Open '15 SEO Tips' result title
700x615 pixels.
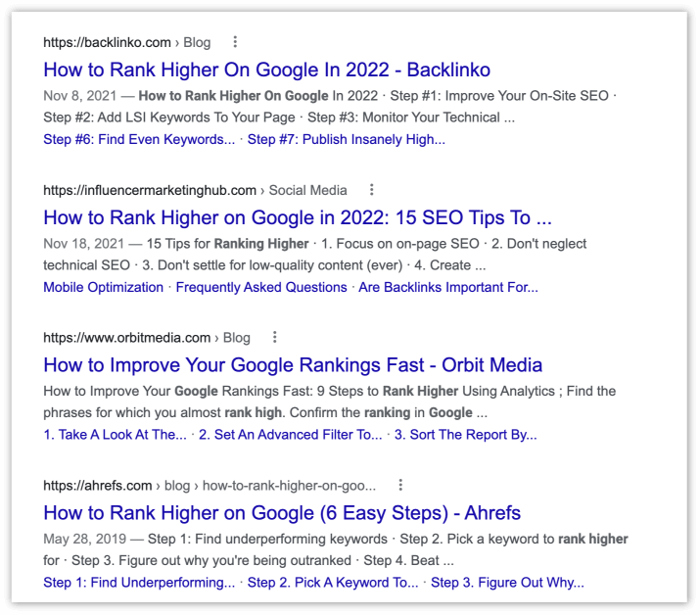(x=297, y=217)
